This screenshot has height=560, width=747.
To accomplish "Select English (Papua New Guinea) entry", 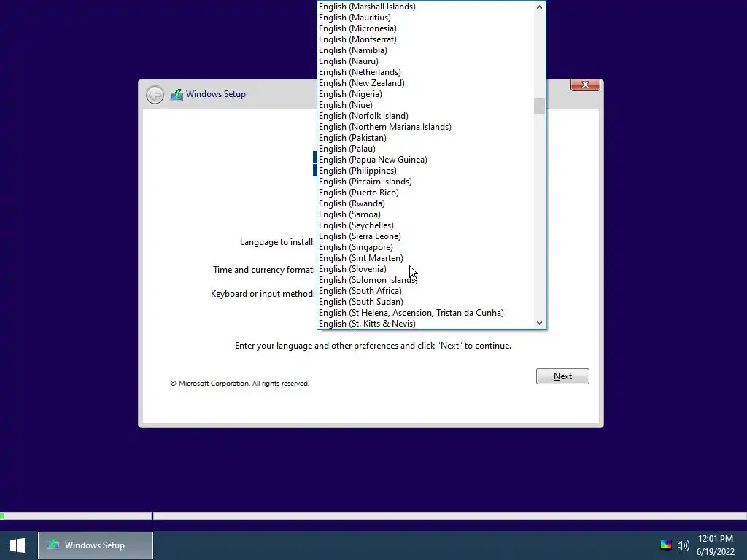I will point(425,160).
